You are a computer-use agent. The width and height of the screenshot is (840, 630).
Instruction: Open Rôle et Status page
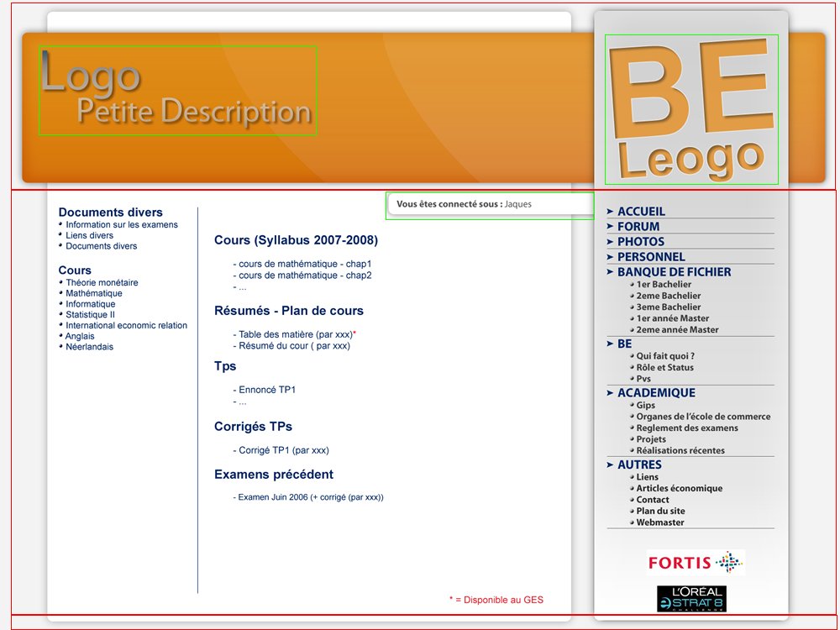[x=664, y=368]
